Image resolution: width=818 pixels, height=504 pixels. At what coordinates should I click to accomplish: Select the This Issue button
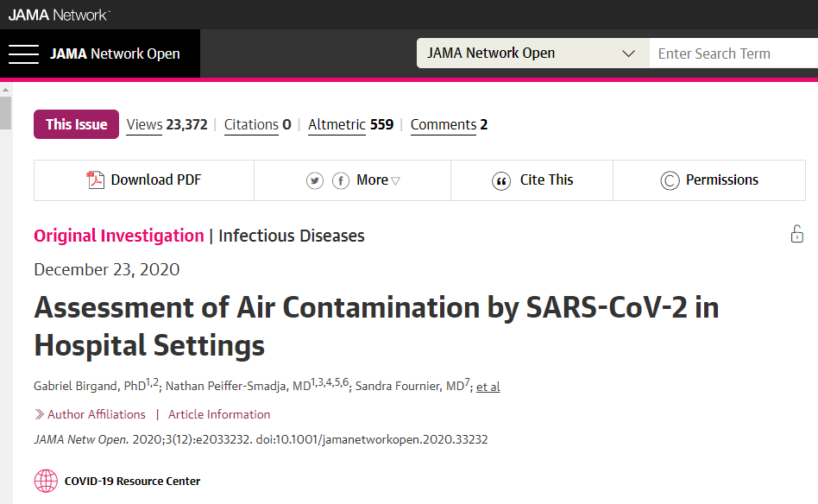pyautogui.click(x=76, y=124)
